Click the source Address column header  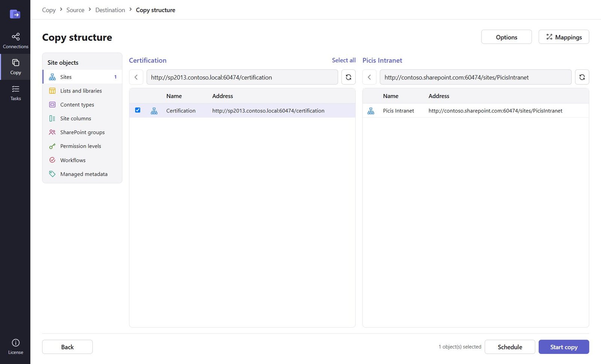(x=222, y=96)
